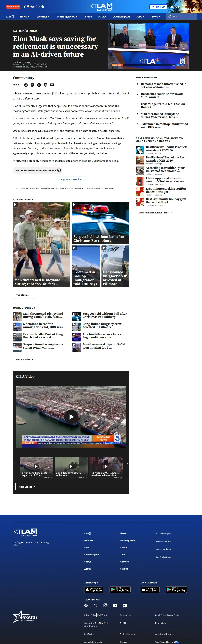Click View All BestReviews Picks
This screenshot has height=644, width=202.
pyautogui.click(x=156, y=213)
